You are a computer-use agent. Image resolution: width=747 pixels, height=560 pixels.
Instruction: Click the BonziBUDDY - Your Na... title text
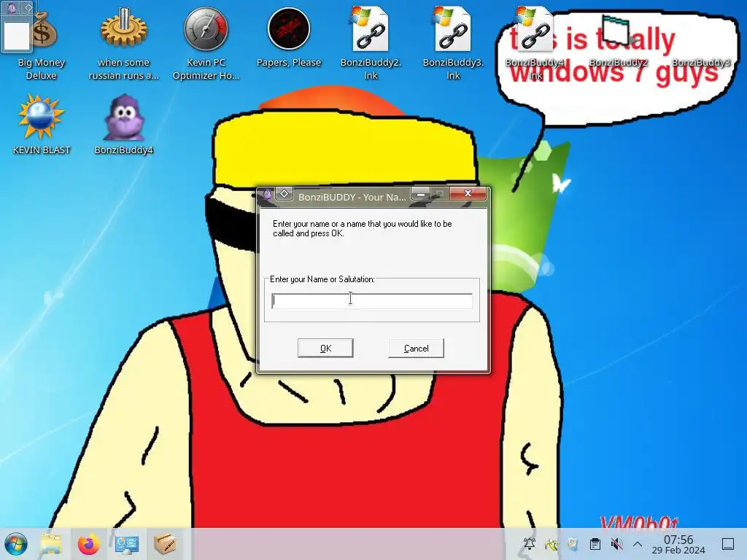tap(352, 197)
